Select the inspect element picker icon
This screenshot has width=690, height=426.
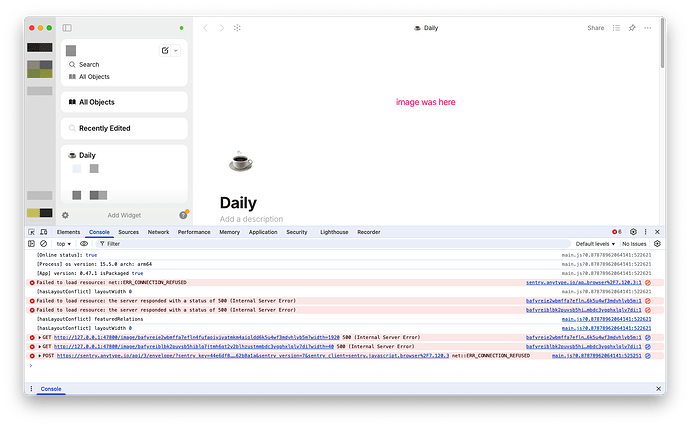pyautogui.click(x=32, y=232)
